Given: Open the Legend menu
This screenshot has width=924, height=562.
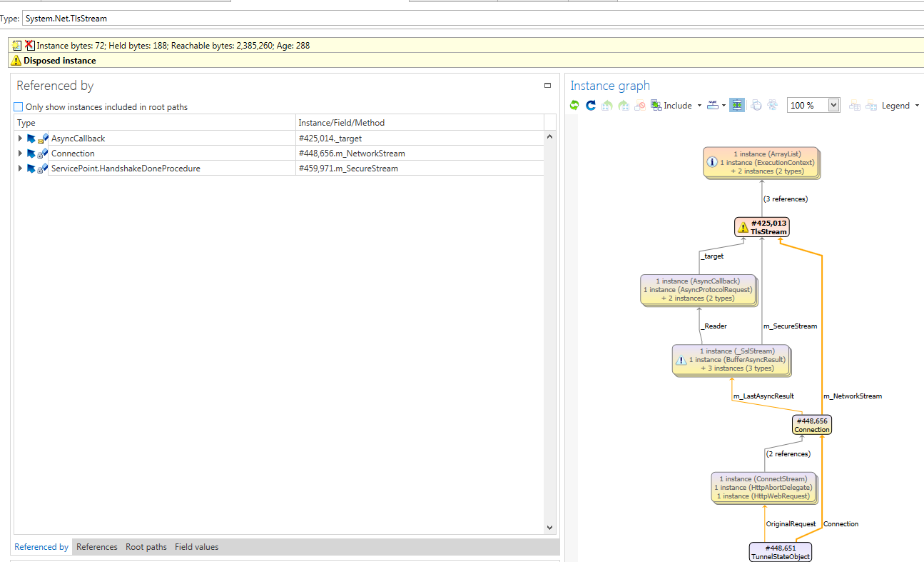Looking at the screenshot, I should [900, 106].
